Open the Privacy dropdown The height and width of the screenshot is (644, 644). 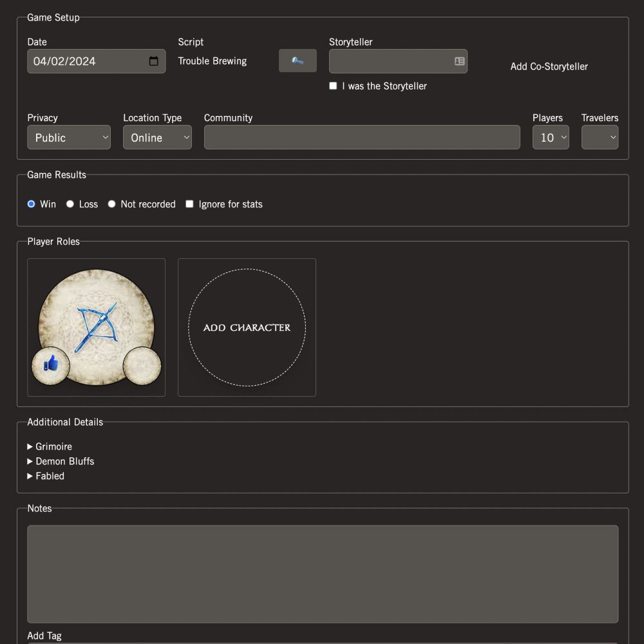69,137
